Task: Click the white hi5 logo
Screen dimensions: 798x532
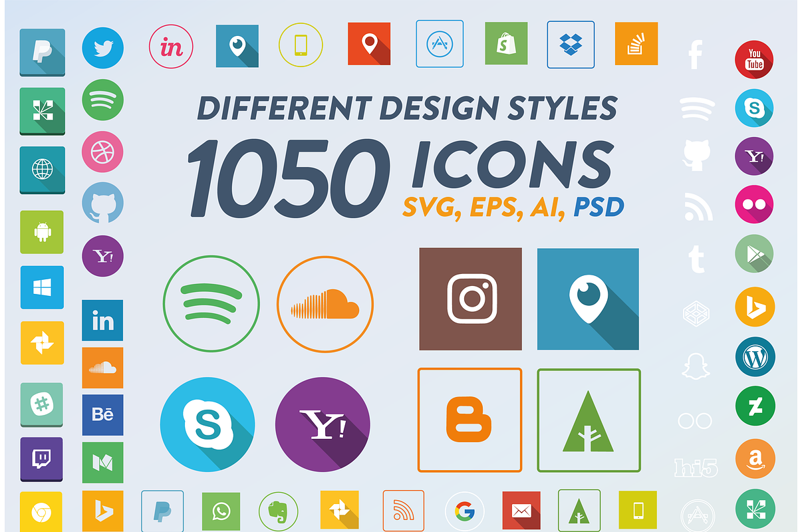Action: (696, 467)
